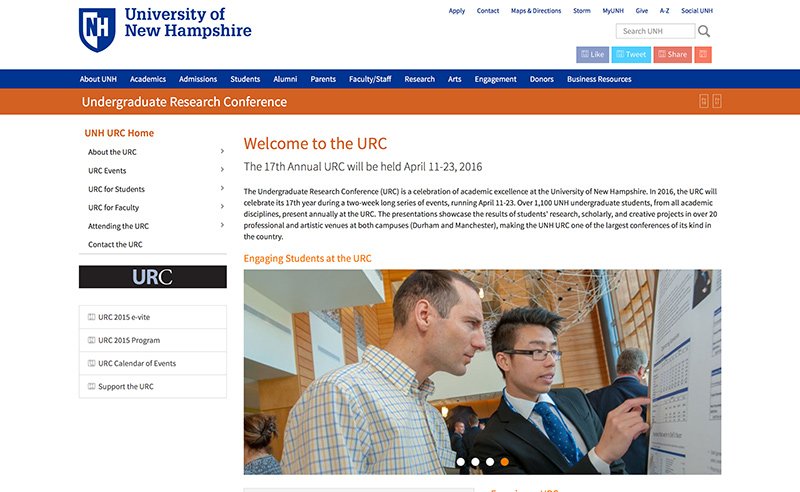Click the icon beside URC 2015 Program
800x492 pixels.
[91, 340]
